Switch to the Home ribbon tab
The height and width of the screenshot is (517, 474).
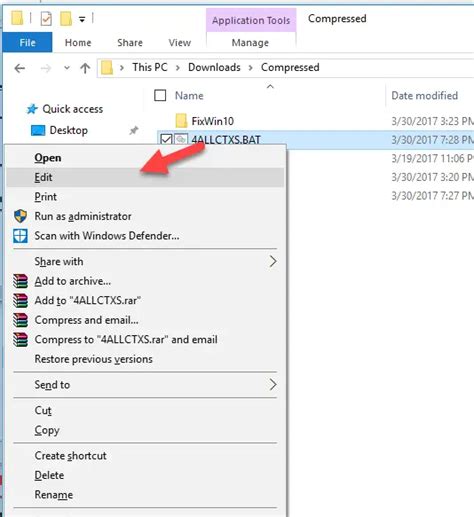[x=78, y=43]
